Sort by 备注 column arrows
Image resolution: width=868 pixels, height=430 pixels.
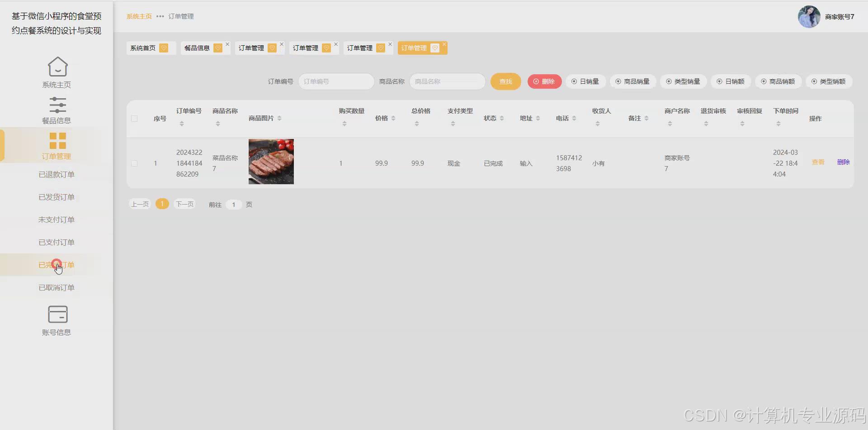point(646,118)
